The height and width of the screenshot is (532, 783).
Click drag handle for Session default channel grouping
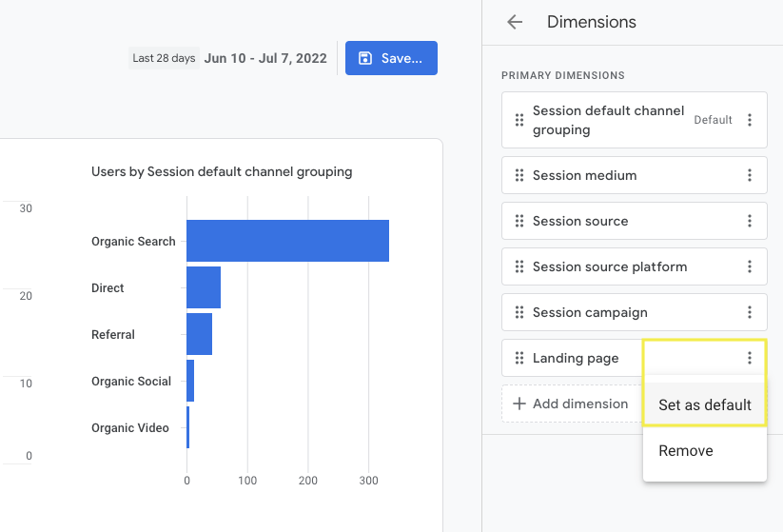pos(519,120)
